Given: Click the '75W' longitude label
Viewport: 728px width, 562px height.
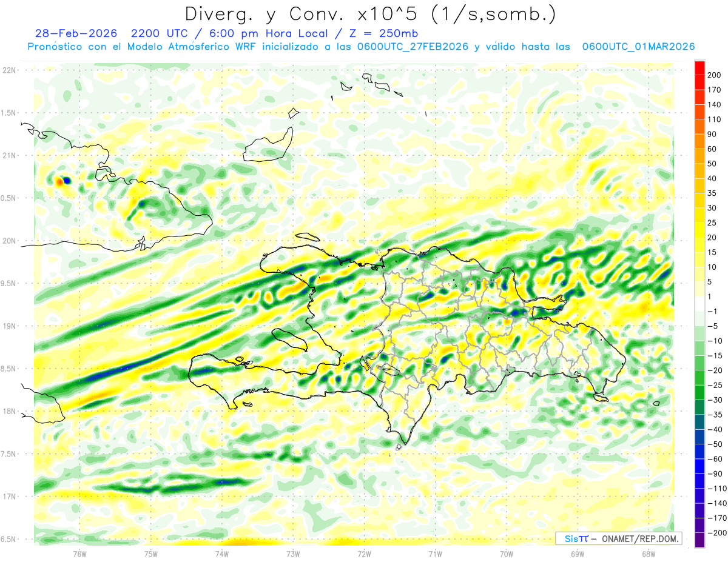Looking at the screenshot, I should pos(151,554).
